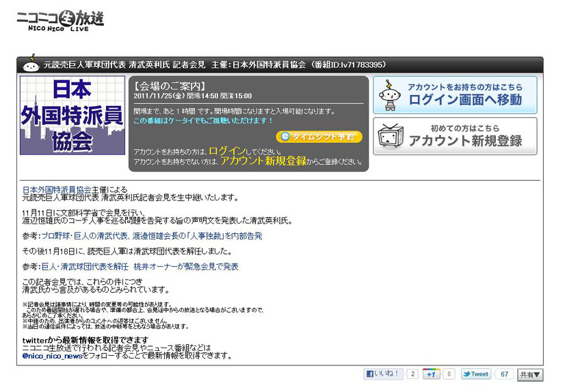Click the TV mascot icon in title bar
This screenshot has height=392, width=565.
pos(29,65)
